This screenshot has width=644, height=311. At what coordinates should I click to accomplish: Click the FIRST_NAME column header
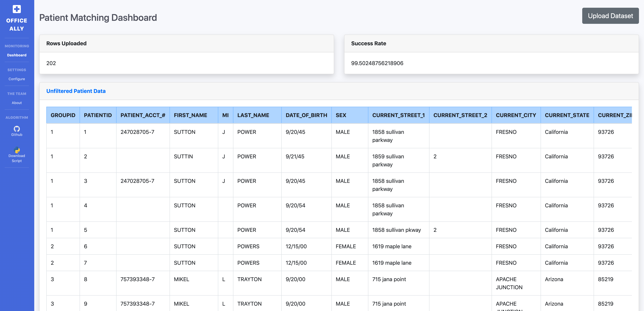(190, 115)
